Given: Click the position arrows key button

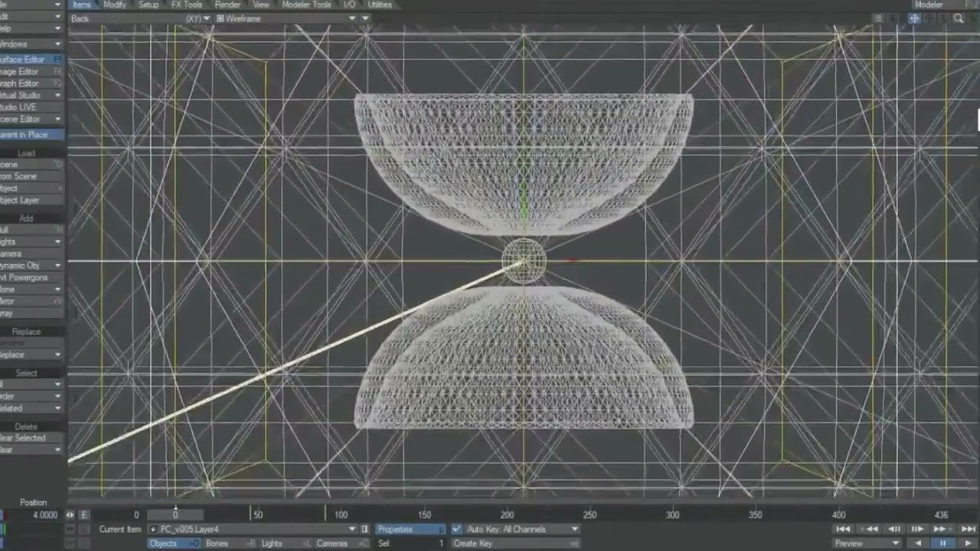Looking at the screenshot, I should (70, 515).
